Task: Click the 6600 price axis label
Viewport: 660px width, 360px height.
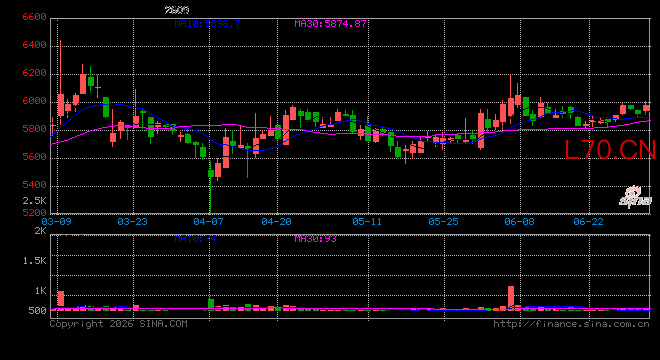Action: click(x=34, y=17)
